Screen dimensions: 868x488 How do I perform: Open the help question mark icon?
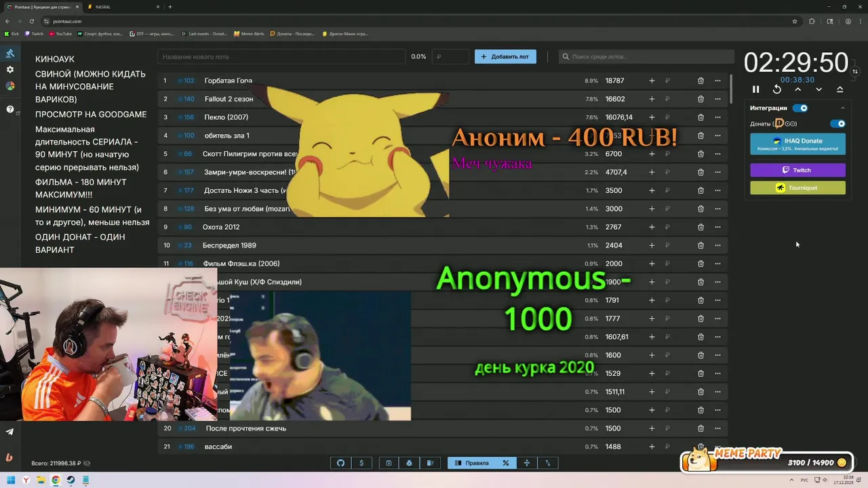10,109
